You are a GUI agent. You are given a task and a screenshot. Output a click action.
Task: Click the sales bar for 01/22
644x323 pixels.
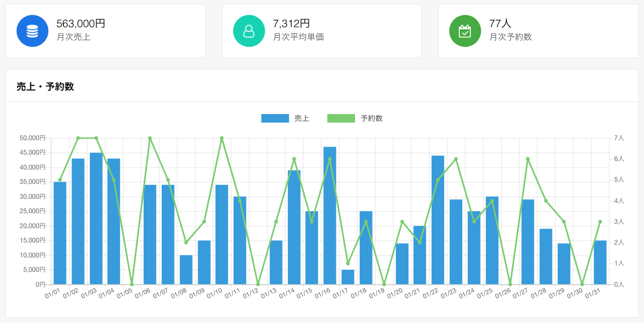coord(438,220)
